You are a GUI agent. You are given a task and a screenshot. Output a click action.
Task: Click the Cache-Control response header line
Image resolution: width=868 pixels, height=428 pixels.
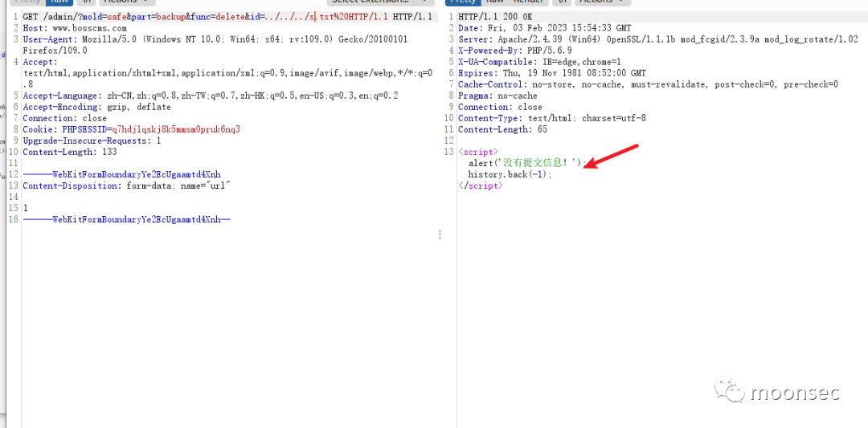point(649,84)
